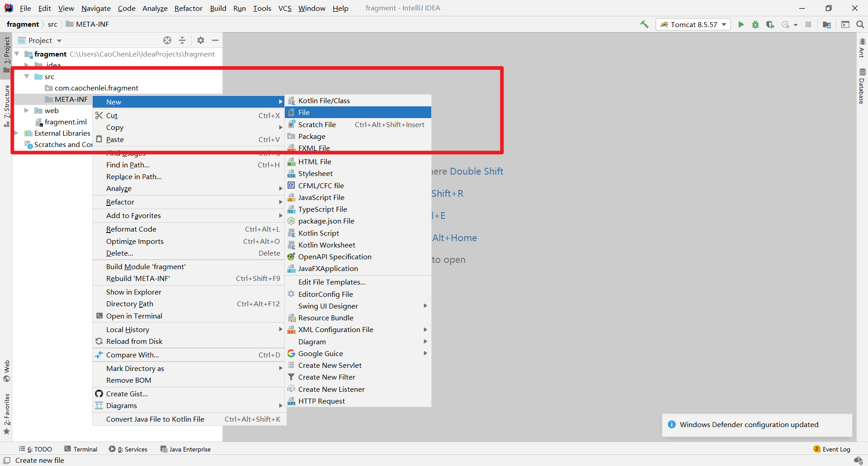Viewport: 868px width, 466px height.
Task: Select Google Guice in the New submenu
Action: point(358,353)
